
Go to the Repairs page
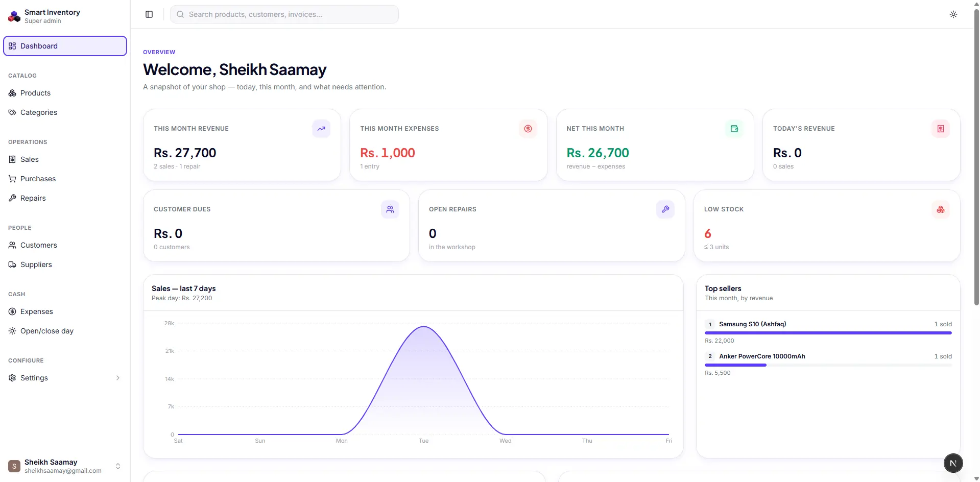click(65, 198)
